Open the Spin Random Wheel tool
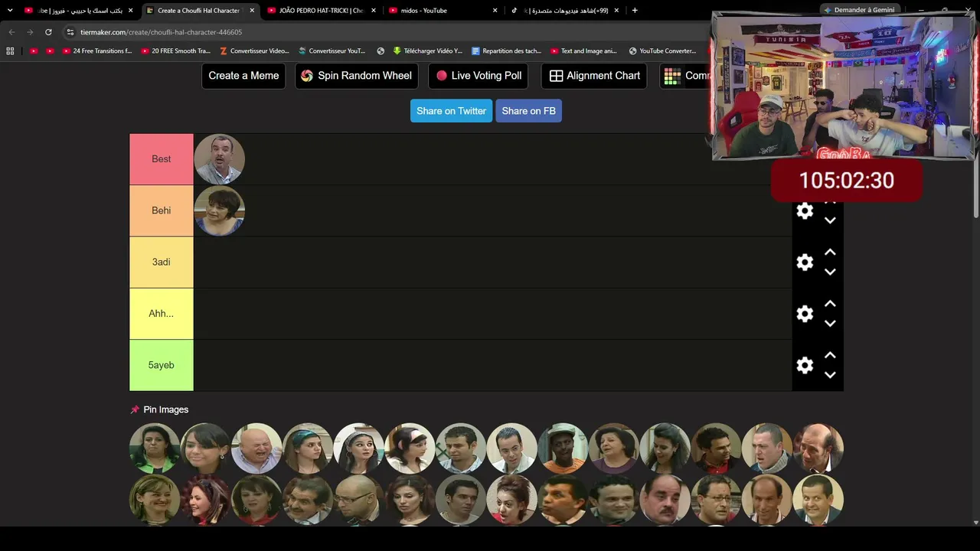The image size is (980, 551). 357,76
